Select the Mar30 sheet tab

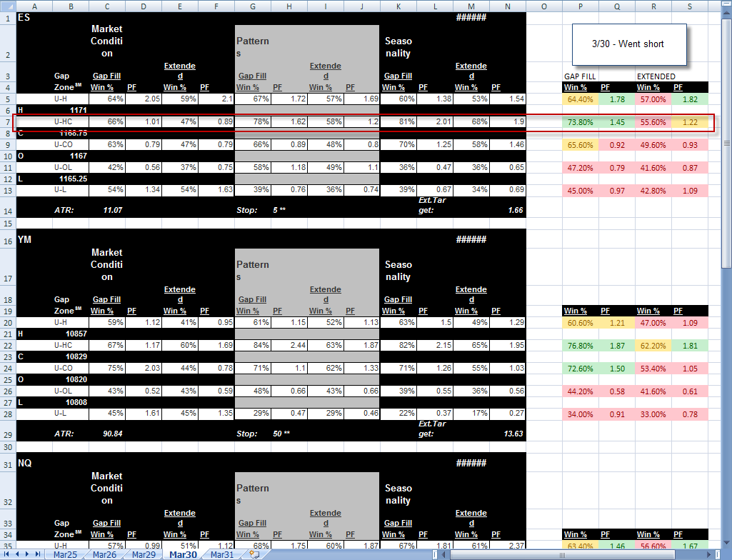183,554
